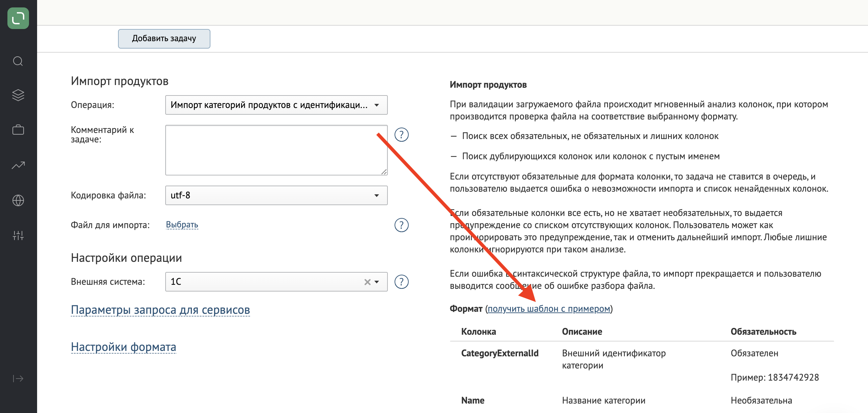The height and width of the screenshot is (413, 868).
Task: Click the Операция: field label
Action: (92, 105)
